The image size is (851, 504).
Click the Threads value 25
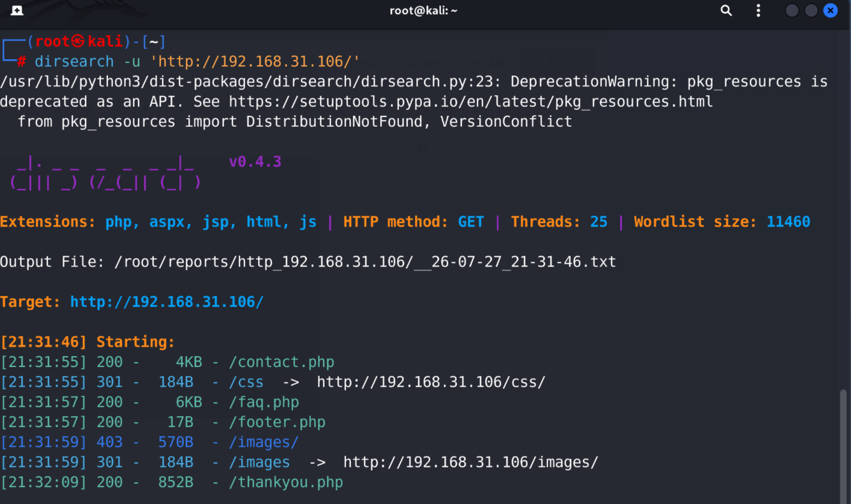[599, 222]
